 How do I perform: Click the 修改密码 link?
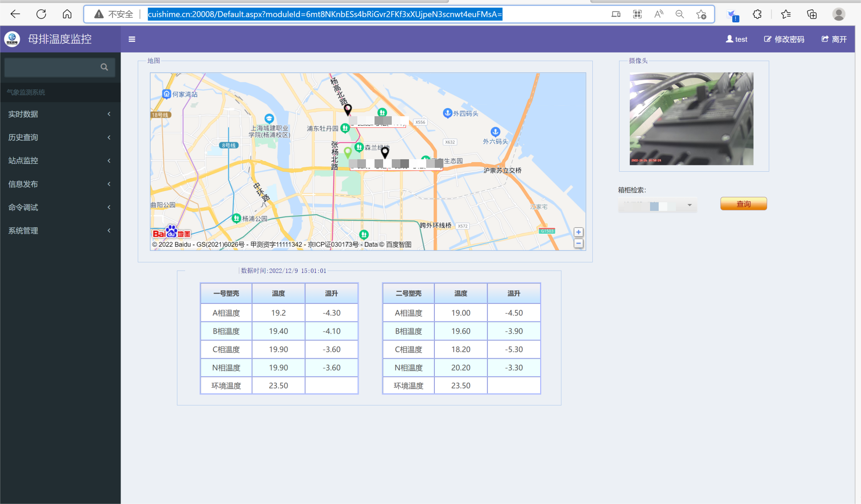[784, 39]
